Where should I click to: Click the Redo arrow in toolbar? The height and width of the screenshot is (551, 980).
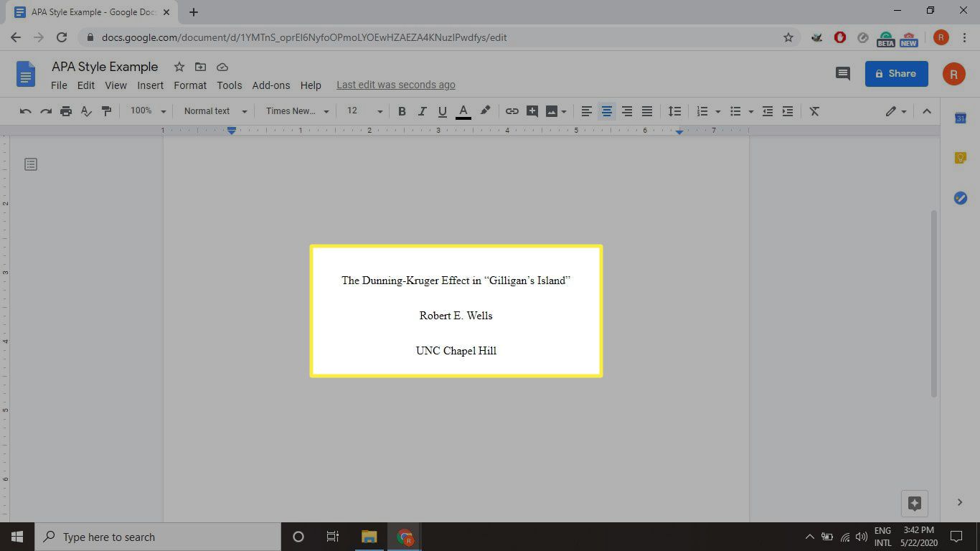(46, 111)
